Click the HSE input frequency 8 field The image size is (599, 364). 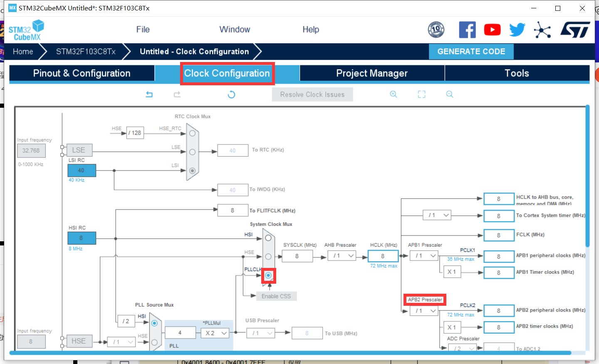tap(31, 342)
